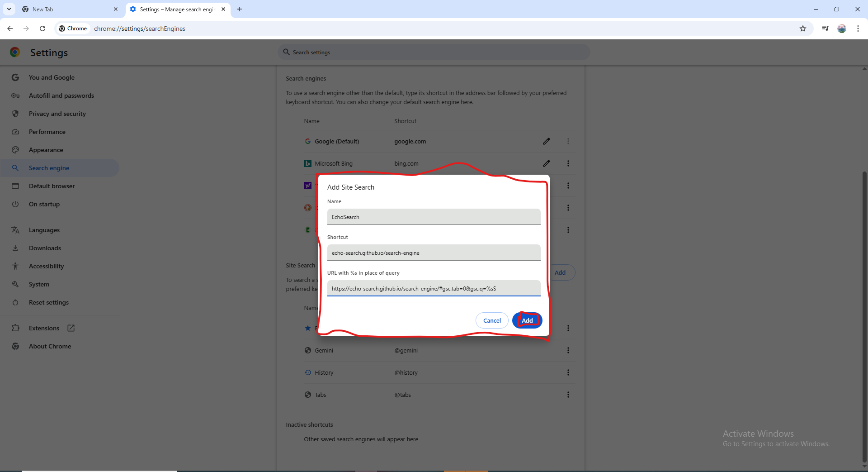Open a new tab with plus button
The image size is (868, 472).
pos(240,9)
